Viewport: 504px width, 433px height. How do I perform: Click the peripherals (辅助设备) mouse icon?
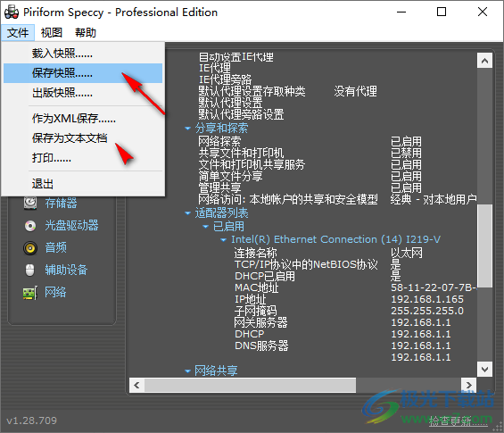(30, 271)
